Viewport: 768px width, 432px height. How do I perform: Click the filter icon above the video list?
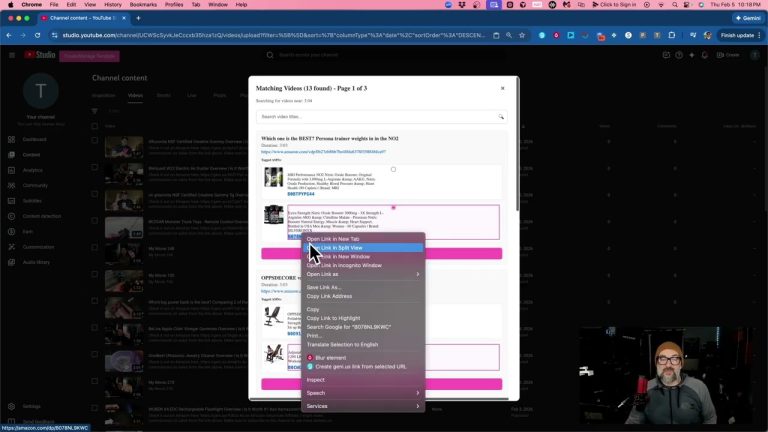[x=95, y=111]
